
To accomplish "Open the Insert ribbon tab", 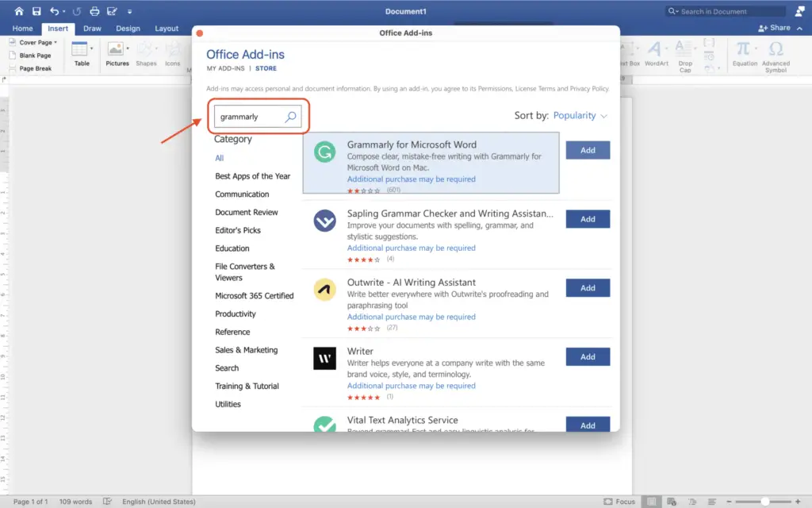I will [x=58, y=29].
